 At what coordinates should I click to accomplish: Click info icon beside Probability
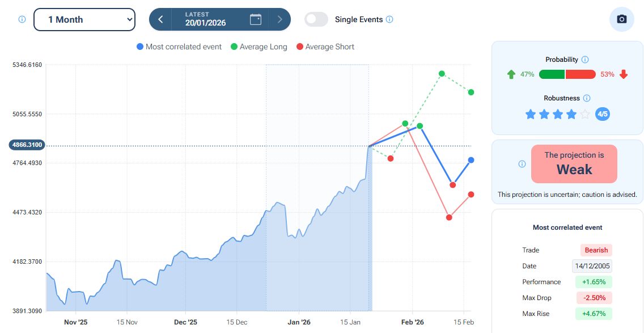(x=585, y=60)
